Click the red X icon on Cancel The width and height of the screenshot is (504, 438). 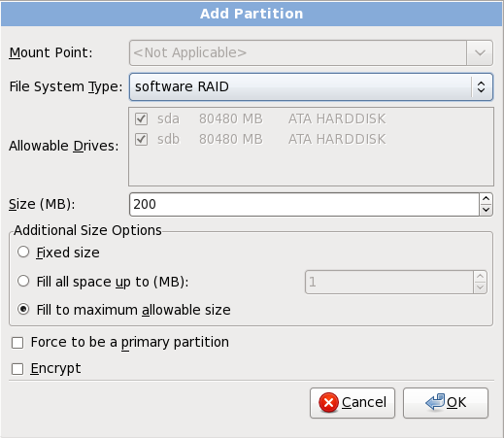[x=328, y=402]
